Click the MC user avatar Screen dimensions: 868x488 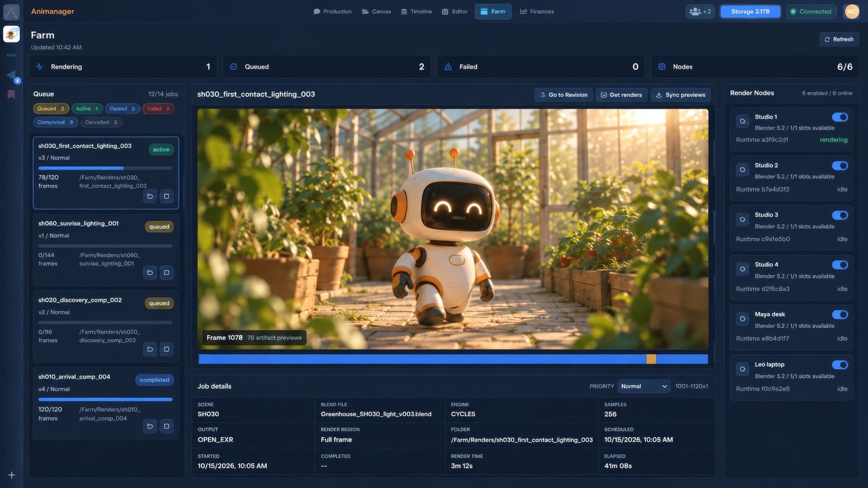tap(851, 11)
